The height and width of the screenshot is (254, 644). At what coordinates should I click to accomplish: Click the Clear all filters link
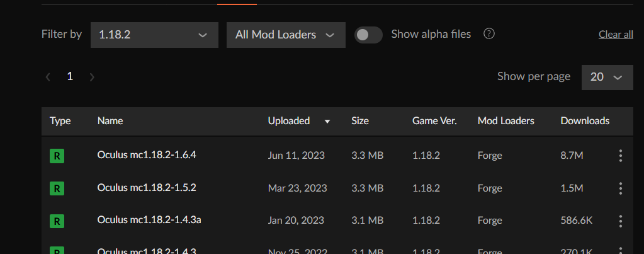(616, 35)
